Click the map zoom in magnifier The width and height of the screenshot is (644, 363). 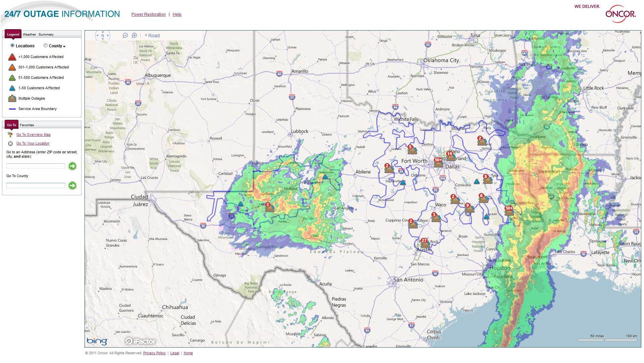click(134, 35)
